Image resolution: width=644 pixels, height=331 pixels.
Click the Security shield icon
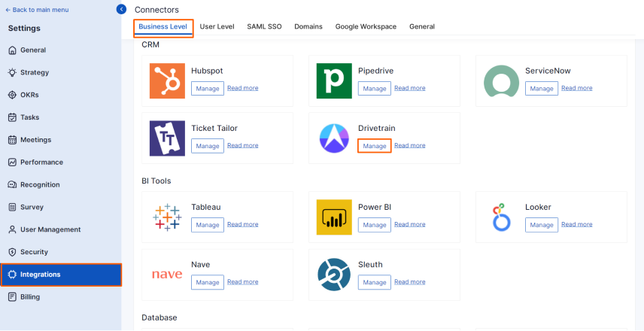tap(12, 252)
